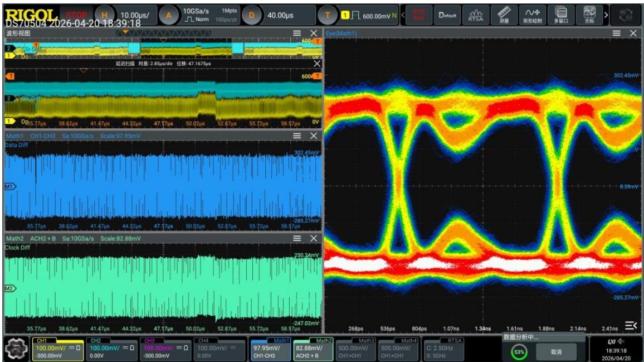The width and height of the screenshot is (644, 362).
Task: Click the red STOP status button
Action: click(x=76, y=16)
